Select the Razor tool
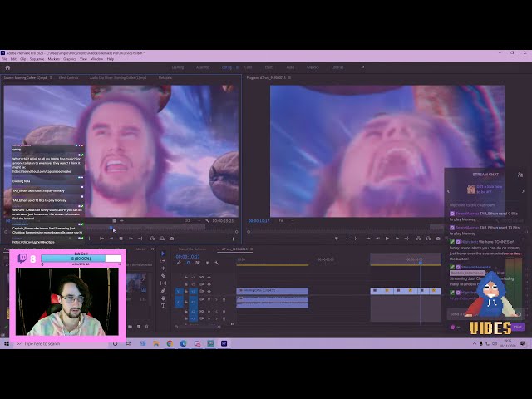The image size is (532, 399). pos(163,276)
